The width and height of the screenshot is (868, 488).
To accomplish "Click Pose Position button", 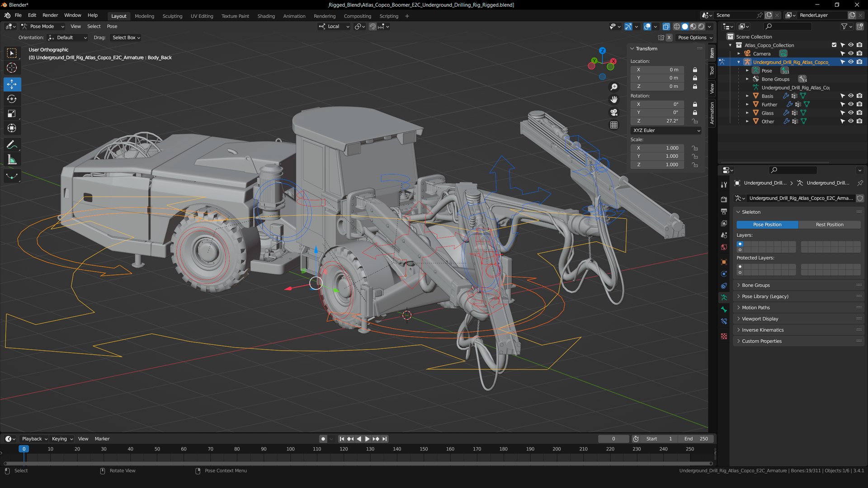I will click(x=767, y=225).
